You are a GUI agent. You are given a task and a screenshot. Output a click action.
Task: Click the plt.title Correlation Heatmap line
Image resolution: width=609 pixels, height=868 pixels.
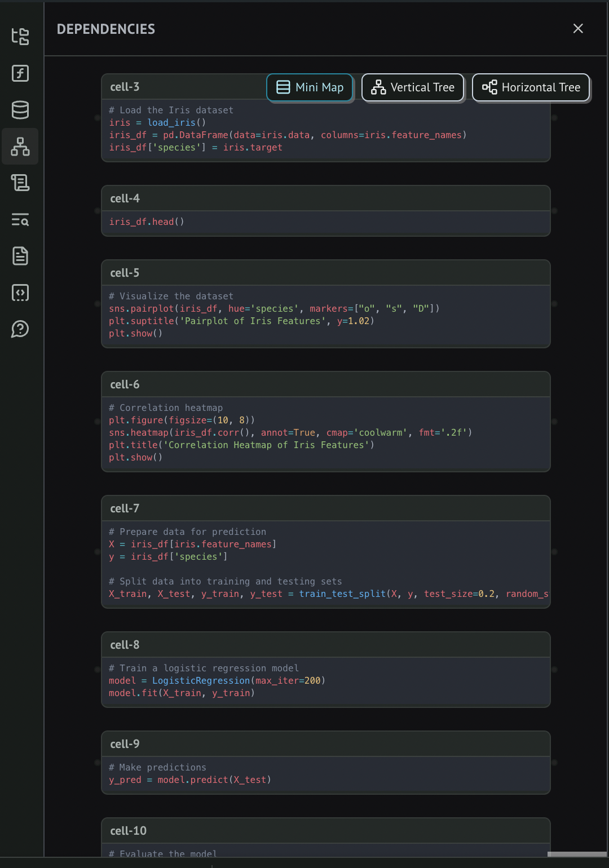tap(241, 445)
